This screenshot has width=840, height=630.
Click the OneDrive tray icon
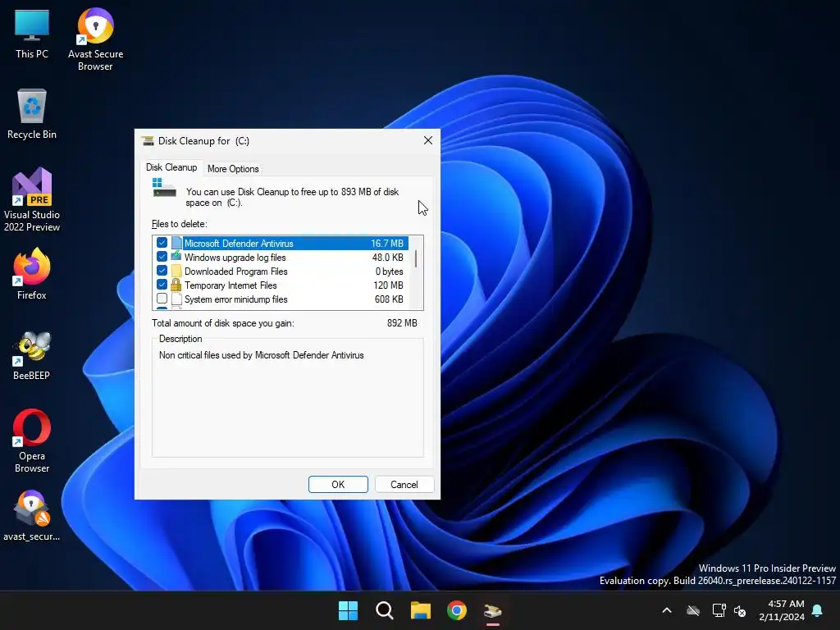click(693, 610)
